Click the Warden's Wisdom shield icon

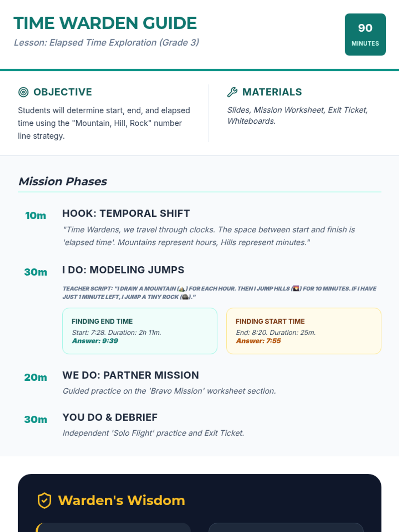point(44,501)
